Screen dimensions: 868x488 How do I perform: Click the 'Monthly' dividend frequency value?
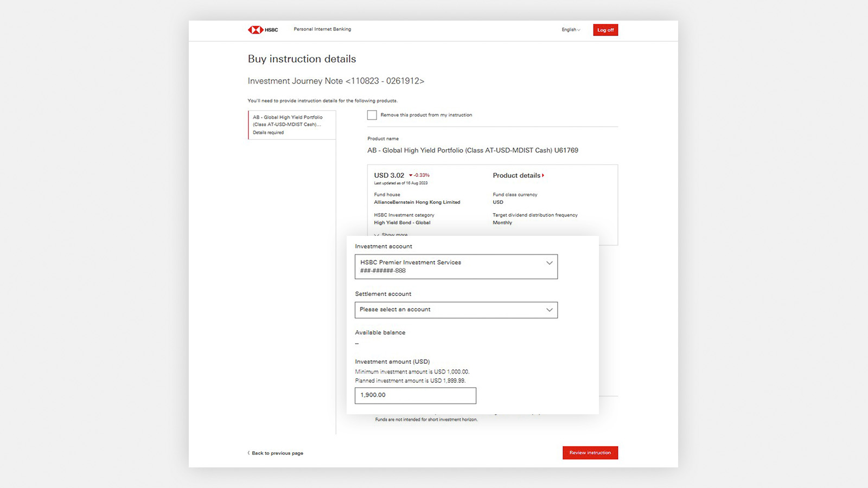502,223
